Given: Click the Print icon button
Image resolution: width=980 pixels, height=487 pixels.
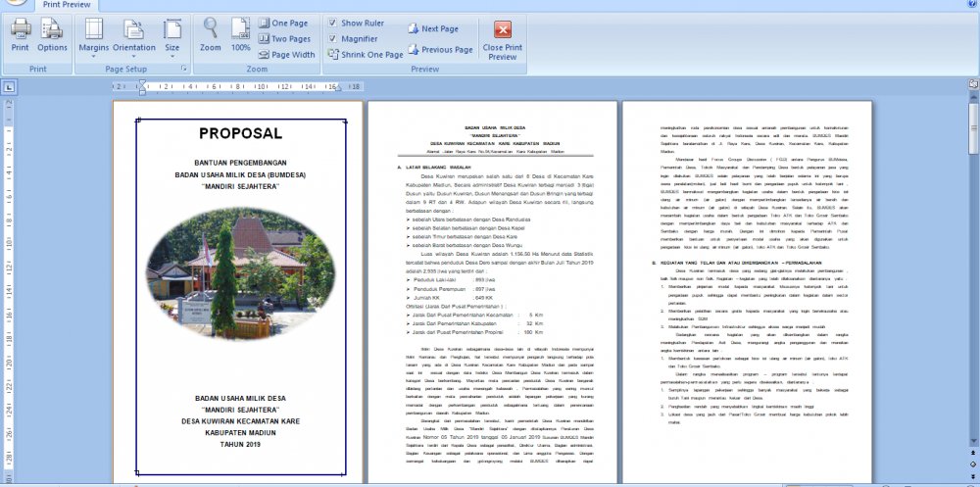Looking at the screenshot, I should 20,35.
